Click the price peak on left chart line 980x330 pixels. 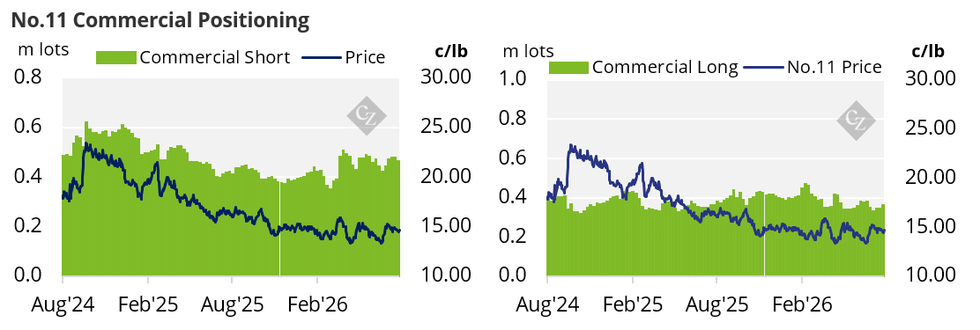[85, 144]
